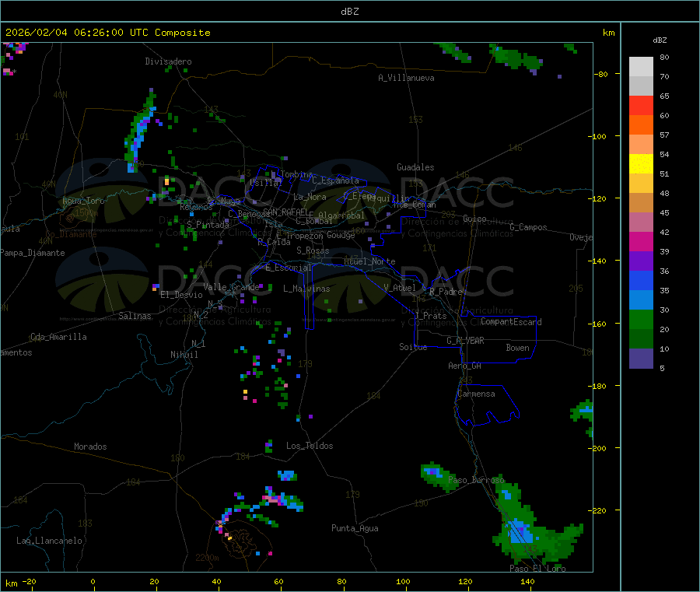Click the 'SAN_RAFAEL' map label
The height and width of the screenshot is (592, 700).
[x=285, y=212]
